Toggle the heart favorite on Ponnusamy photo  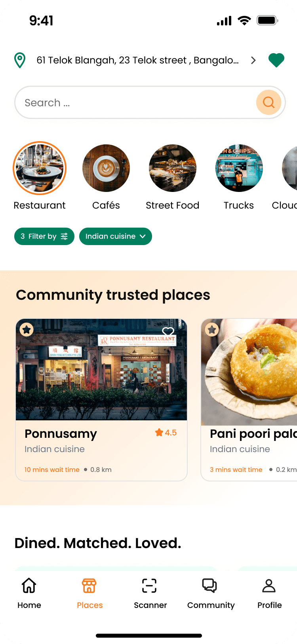168,332
